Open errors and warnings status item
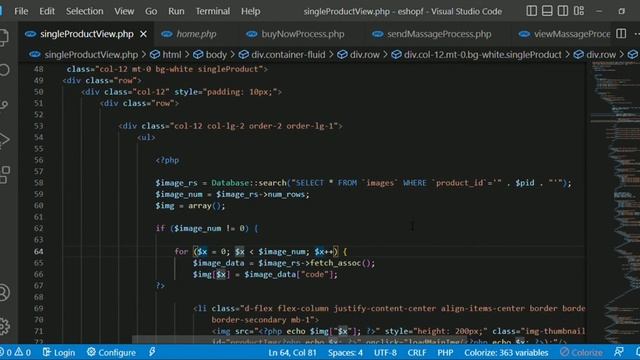The image size is (640, 360). point(16,352)
